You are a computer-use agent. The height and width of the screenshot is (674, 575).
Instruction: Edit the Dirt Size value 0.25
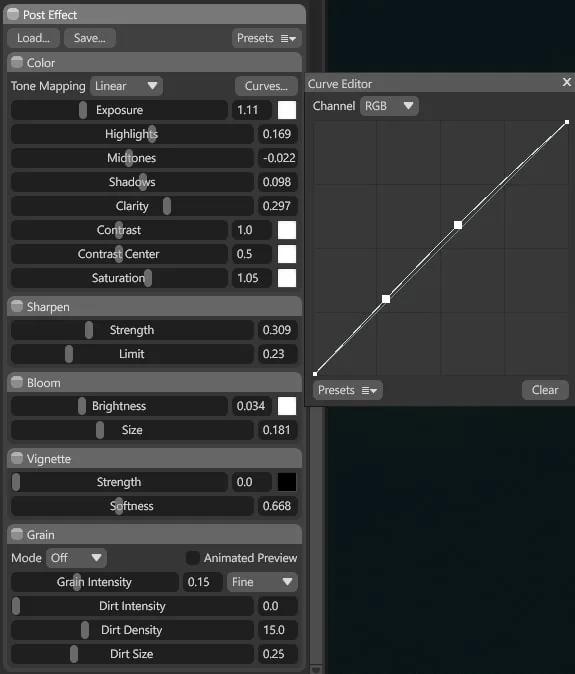pyautogui.click(x=277, y=654)
